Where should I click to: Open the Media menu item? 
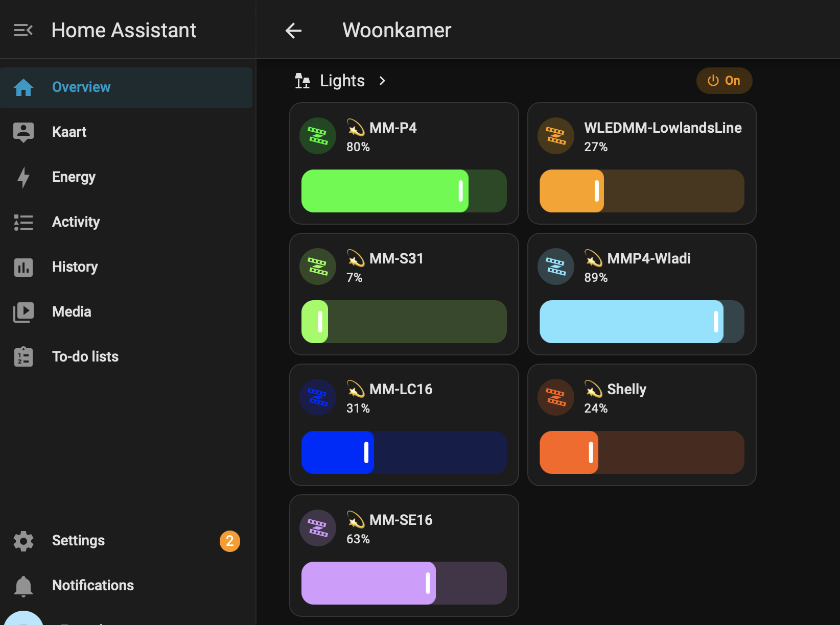126,312
